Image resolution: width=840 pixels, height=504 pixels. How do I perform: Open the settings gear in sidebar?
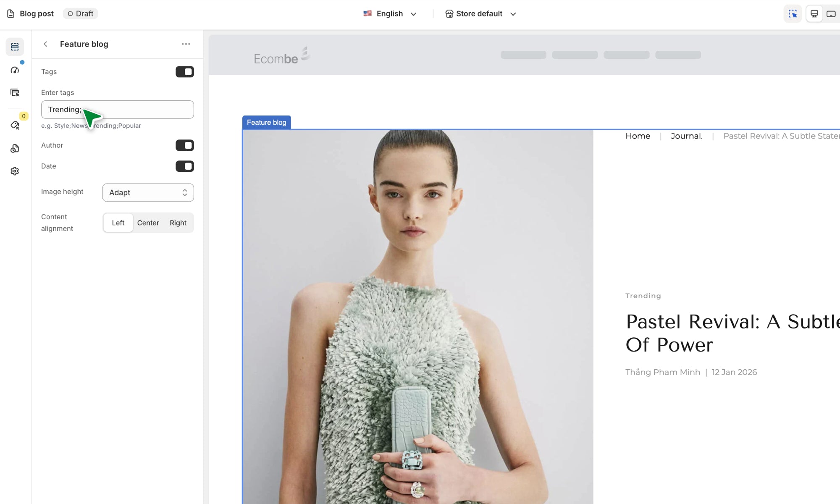(x=15, y=171)
